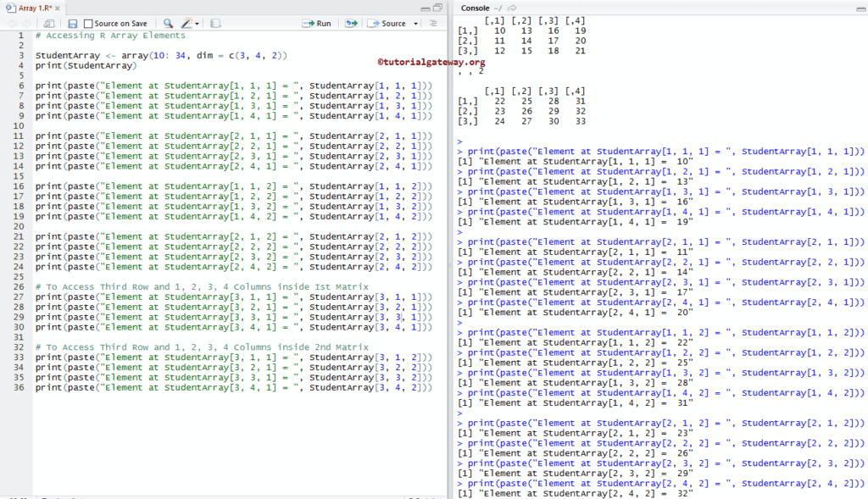Close the Array 1.R tab
Image resolution: width=868 pixels, height=499 pixels.
coord(58,8)
